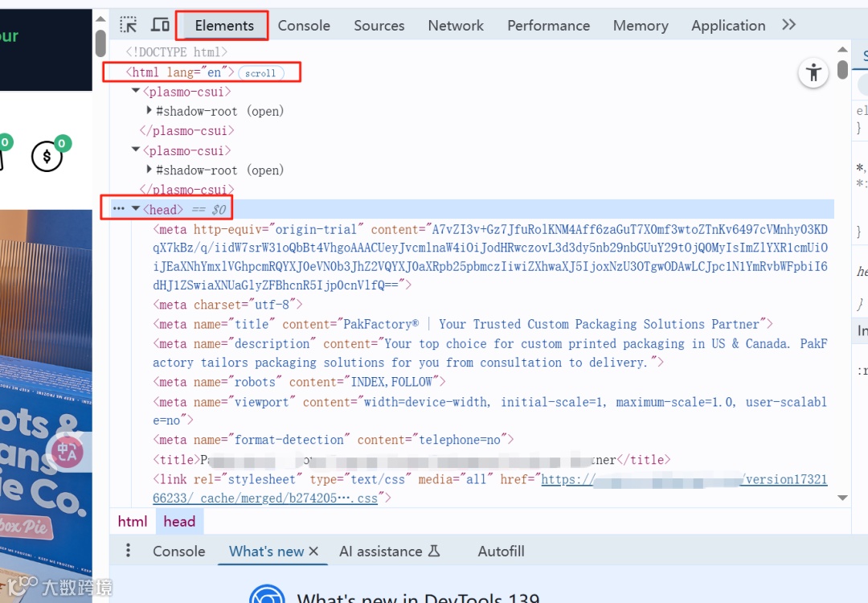
Task: Open the accessibility tree button
Action: 813,72
